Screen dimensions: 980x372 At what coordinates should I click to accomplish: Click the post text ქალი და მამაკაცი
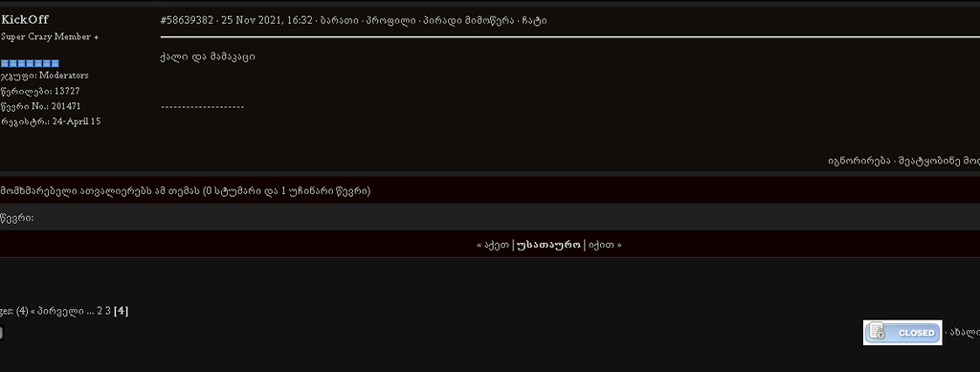(x=208, y=56)
